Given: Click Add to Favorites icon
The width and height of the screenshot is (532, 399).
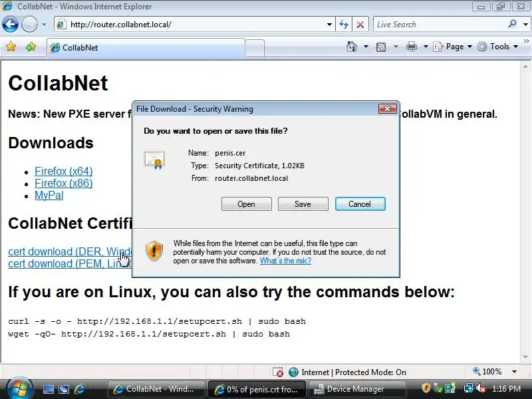Looking at the screenshot, I should (x=31, y=47).
